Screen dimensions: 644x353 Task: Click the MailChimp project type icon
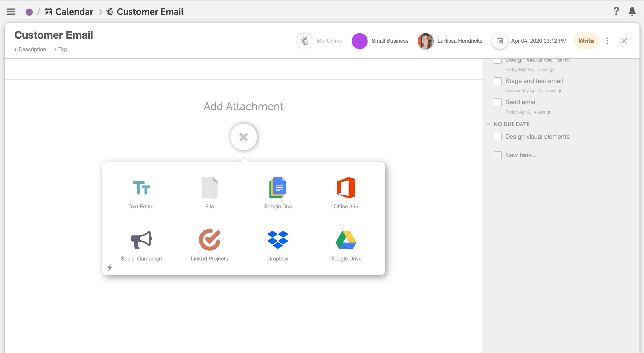304,41
